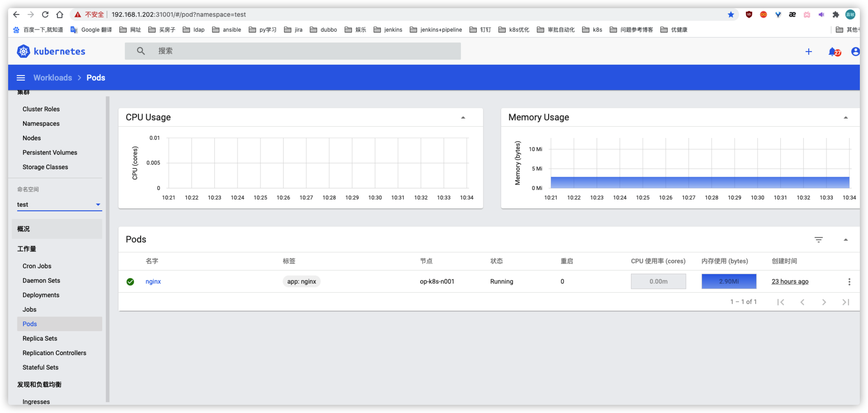Open the hamburger navigation menu
The width and height of the screenshot is (868, 413).
[x=21, y=78]
